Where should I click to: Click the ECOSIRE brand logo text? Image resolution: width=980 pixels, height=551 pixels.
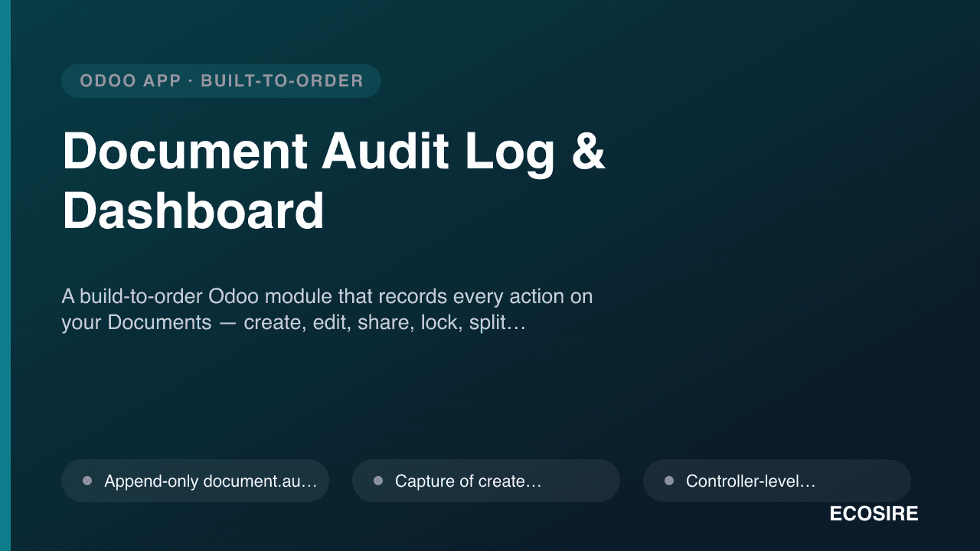(x=874, y=514)
